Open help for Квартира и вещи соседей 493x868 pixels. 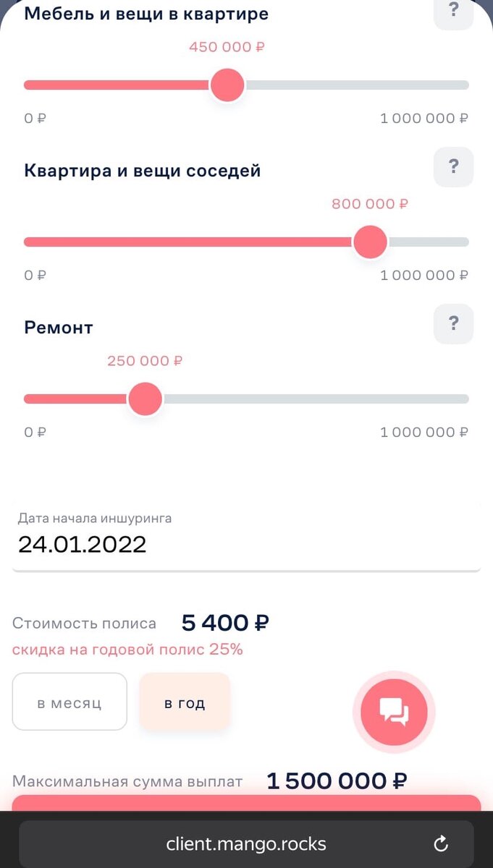tap(453, 167)
